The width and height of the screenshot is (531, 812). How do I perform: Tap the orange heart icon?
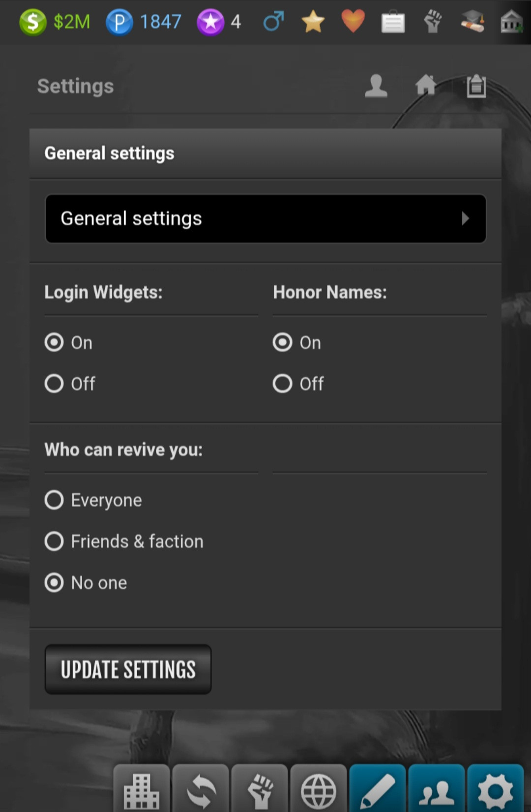(x=353, y=21)
